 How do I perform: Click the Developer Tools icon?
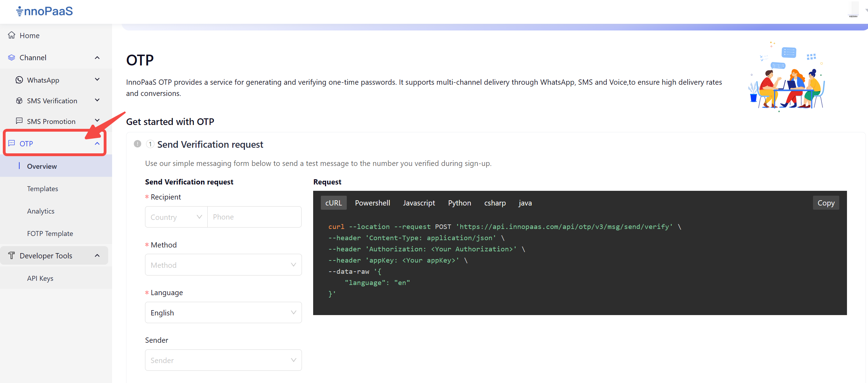tap(12, 256)
